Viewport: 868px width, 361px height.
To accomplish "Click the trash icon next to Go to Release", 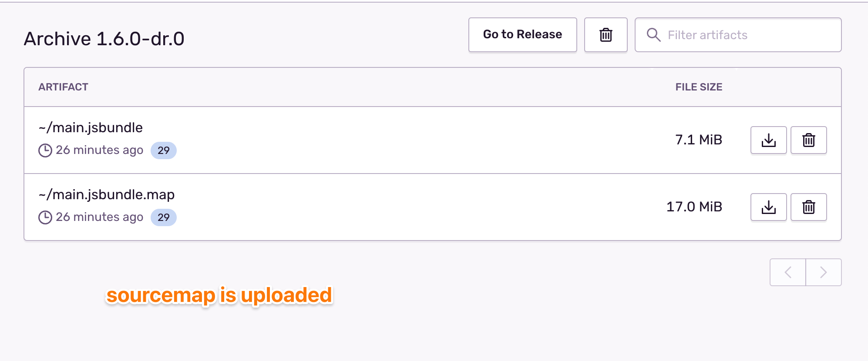I will tap(606, 35).
